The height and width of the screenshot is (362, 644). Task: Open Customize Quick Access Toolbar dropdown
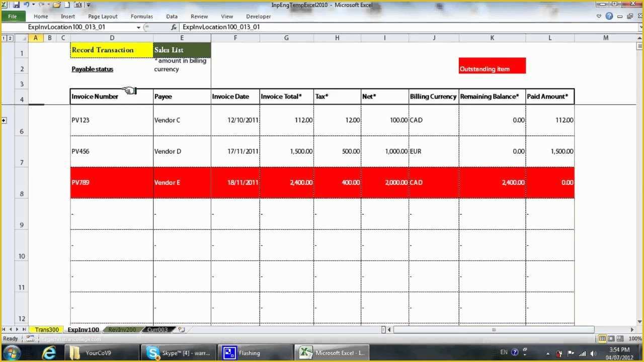pos(89,5)
